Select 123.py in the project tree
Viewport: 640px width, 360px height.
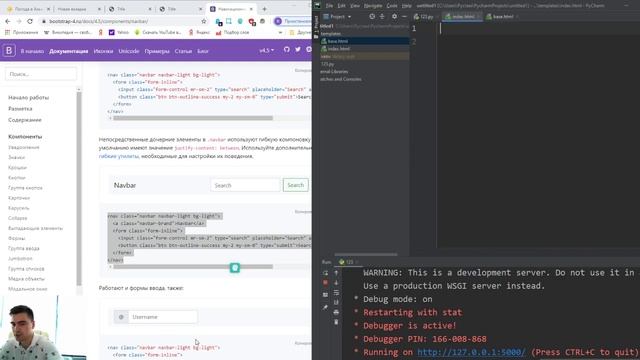(x=327, y=64)
